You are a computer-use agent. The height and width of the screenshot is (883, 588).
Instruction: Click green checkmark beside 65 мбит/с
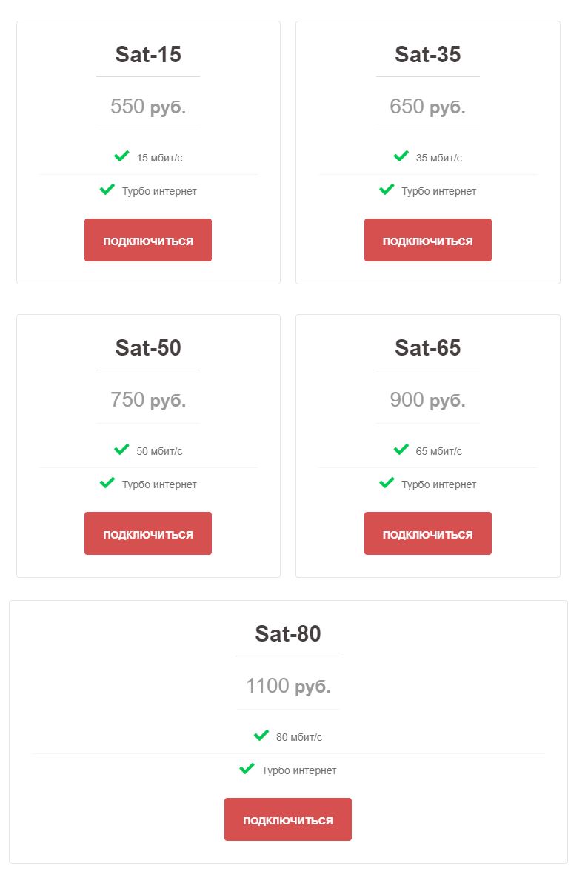tap(401, 450)
